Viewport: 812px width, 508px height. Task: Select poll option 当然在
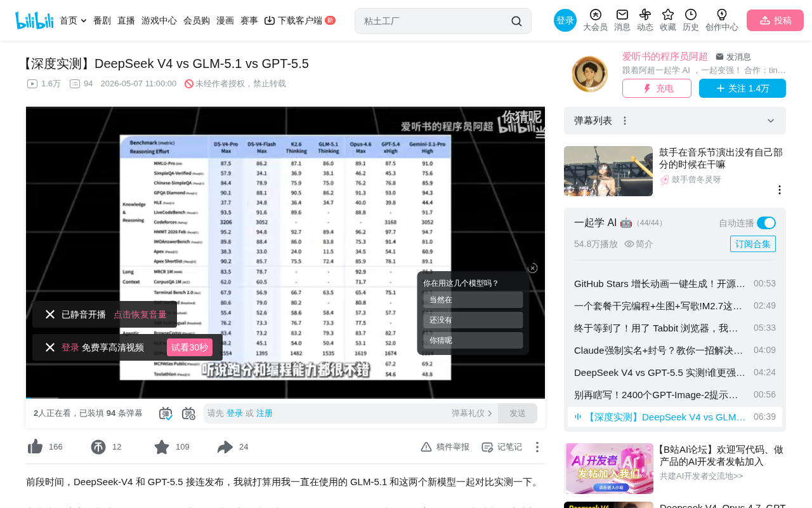(x=473, y=300)
